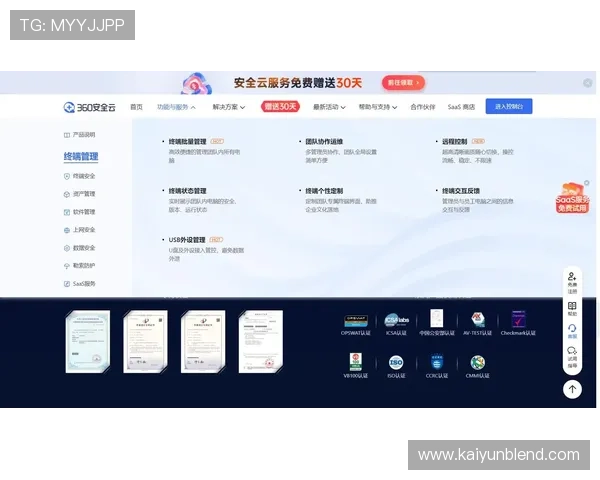
Task: Click the 360安全云 logo
Action: 90,107
